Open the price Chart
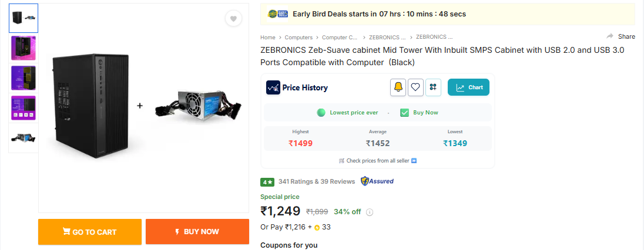The height and width of the screenshot is (250, 644). (468, 87)
